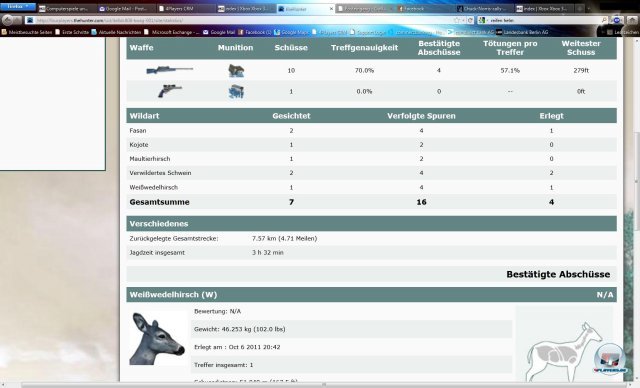Image resolution: width=640 pixels, height=388 pixels.
Task: Click the Maultierhirsch species row
Action: [x=371, y=159]
